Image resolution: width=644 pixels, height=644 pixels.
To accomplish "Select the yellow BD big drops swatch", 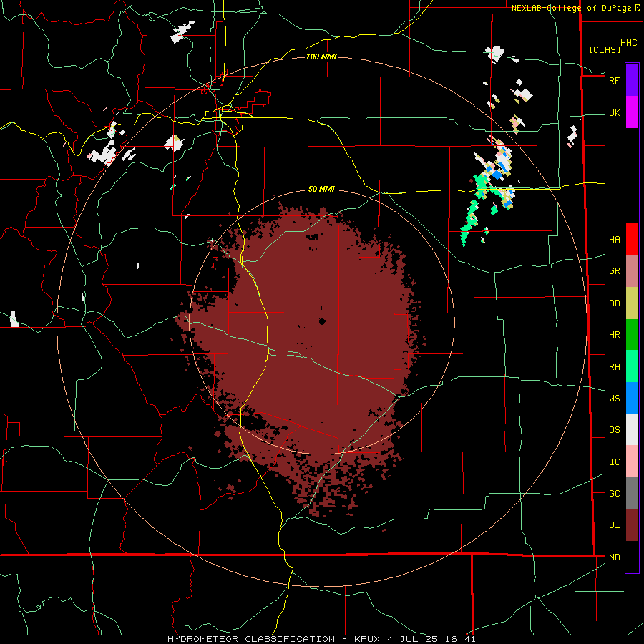I will pyautogui.click(x=632, y=303).
